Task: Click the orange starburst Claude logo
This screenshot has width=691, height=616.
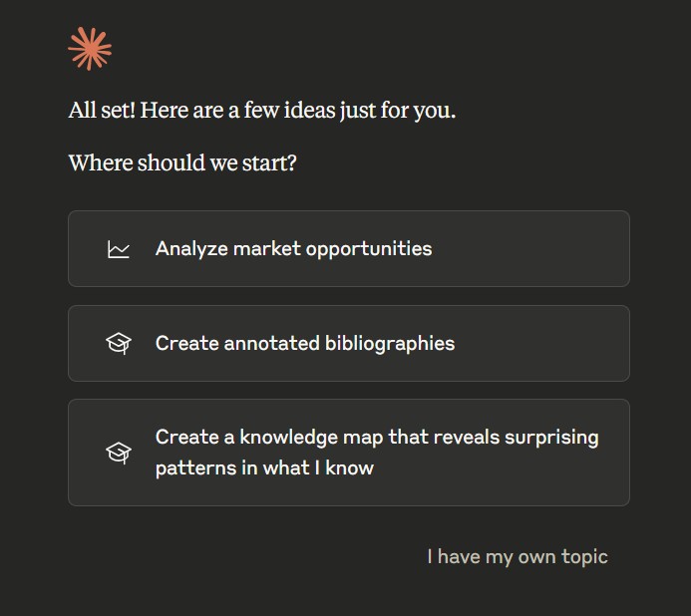Action: click(x=90, y=49)
